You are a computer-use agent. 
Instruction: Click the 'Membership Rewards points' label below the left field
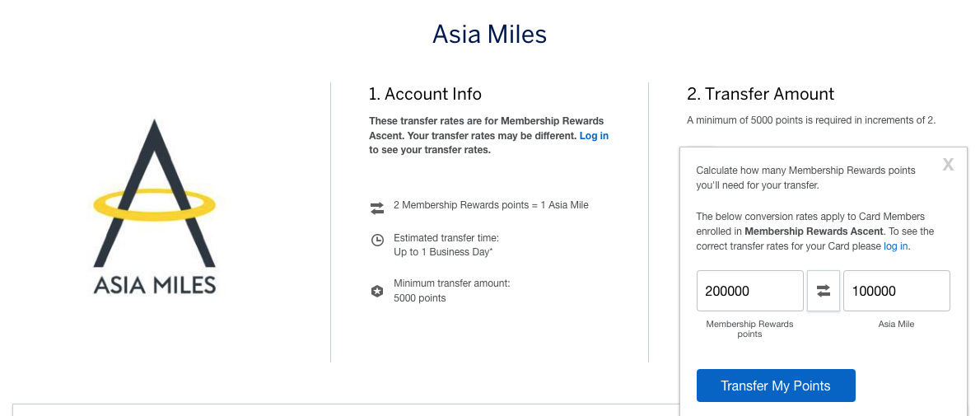tap(749, 329)
